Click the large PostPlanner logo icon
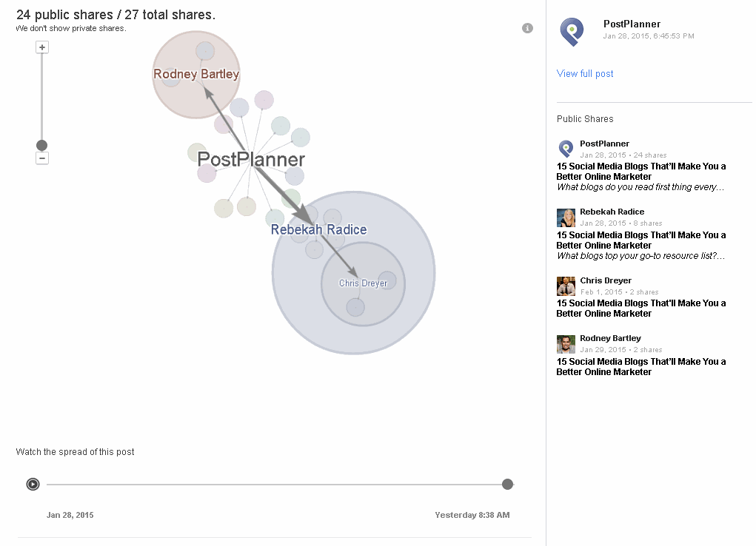 point(572,31)
